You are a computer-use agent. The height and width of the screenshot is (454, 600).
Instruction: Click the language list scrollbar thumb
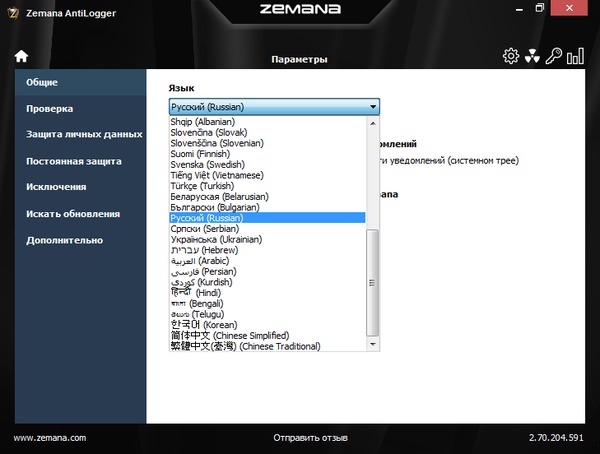(372, 283)
